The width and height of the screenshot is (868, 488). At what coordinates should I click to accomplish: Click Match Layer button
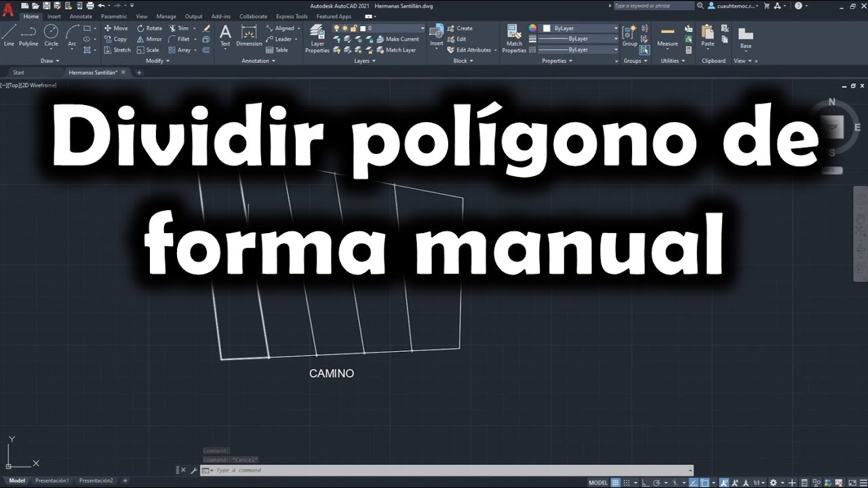pos(396,50)
